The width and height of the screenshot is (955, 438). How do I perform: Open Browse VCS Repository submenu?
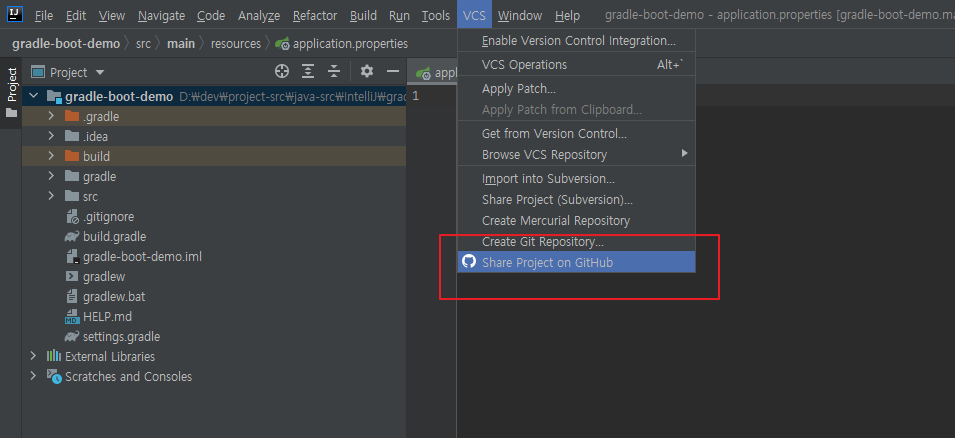click(576, 155)
